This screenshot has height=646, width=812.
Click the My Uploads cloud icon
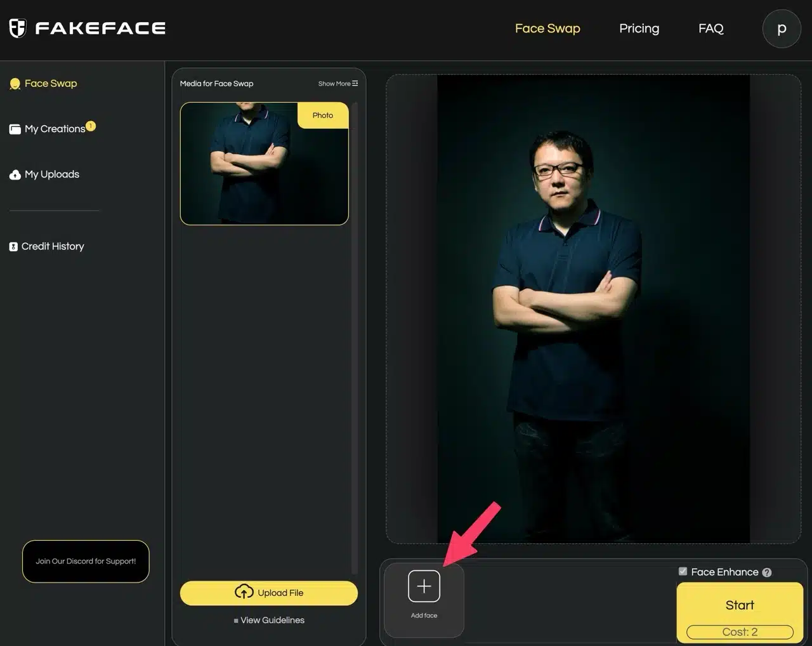[x=15, y=175]
